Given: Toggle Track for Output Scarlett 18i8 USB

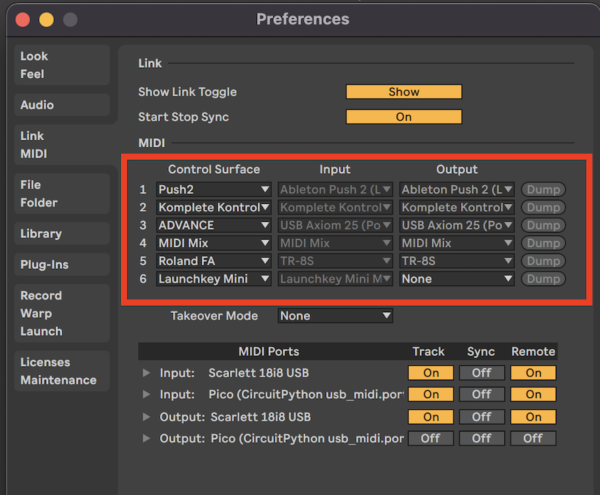Looking at the screenshot, I should click(431, 417).
